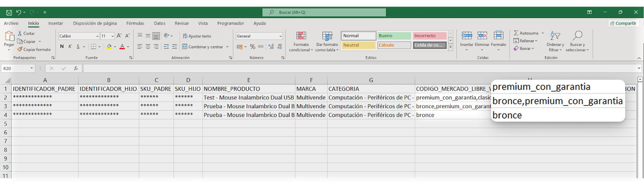The width and height of the screenshot is (644, 185).
Task: Click the Save icon in title bar
Action: point(9,12)
